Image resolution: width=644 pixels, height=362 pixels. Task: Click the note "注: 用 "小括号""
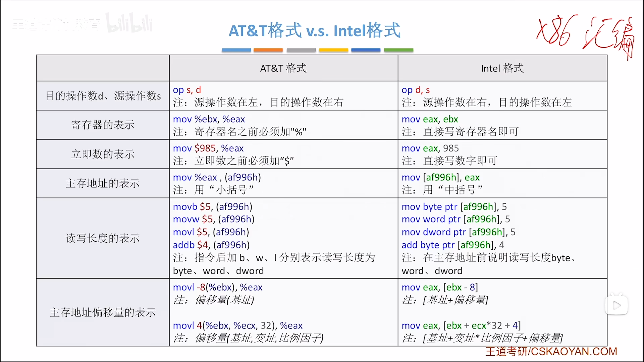[x=213, y=190]
